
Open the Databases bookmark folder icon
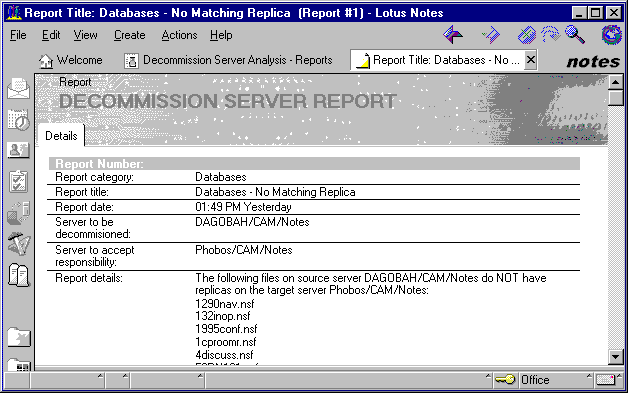(x=18, y=364)
